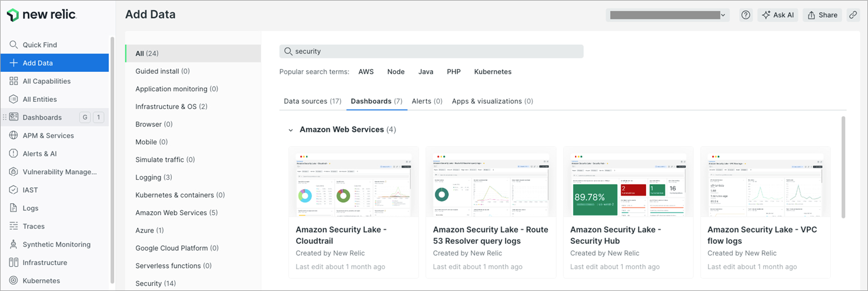Screen dimensions: 868x291
Task: Open the Kubernetes sidebar icon
Action: pyautogui.click(x=14, y=280)
